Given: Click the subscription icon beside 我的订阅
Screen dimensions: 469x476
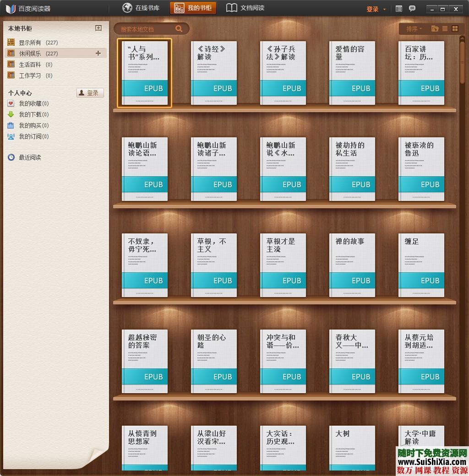Looking at the screenshot, I should [10, 136].
